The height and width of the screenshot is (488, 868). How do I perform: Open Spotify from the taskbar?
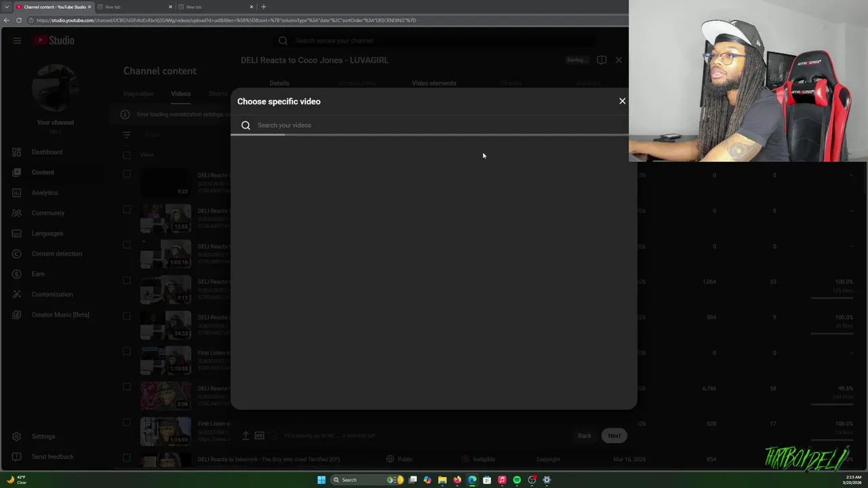tap(517, 480)
